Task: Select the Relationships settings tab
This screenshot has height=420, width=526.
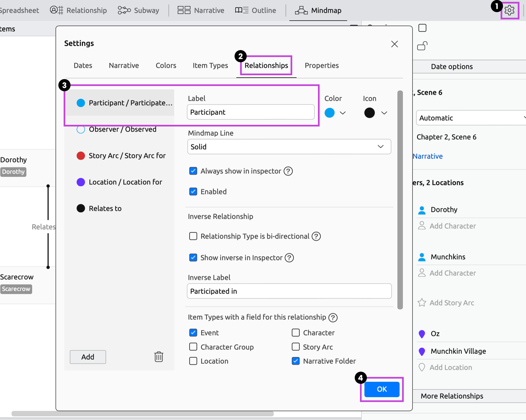Action: [266, 65]
